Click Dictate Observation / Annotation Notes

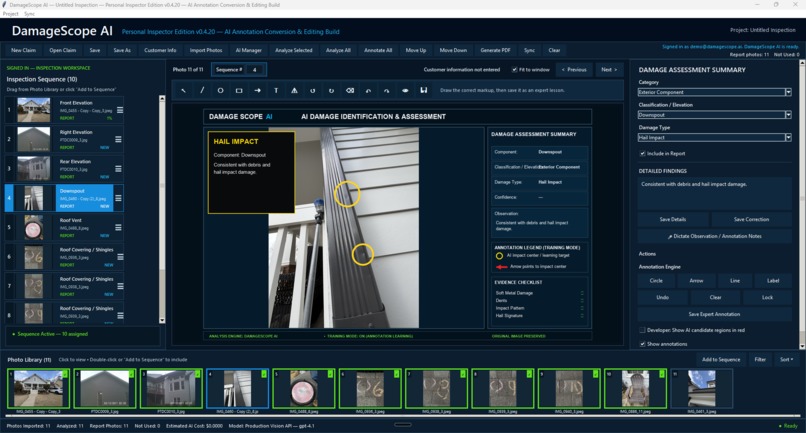(715, 236)
